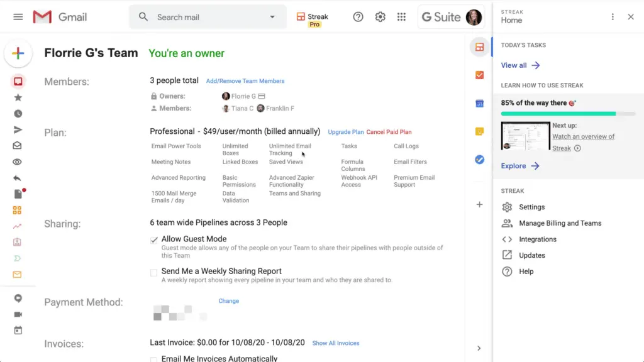Click Add/Remove Team Members link

tap(245, 81)
